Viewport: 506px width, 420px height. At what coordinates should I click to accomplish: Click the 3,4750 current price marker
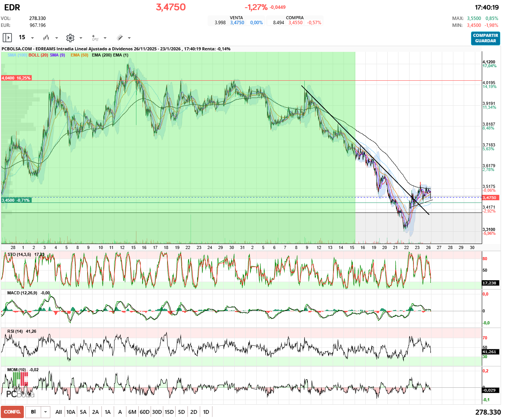tap(489, 198)
